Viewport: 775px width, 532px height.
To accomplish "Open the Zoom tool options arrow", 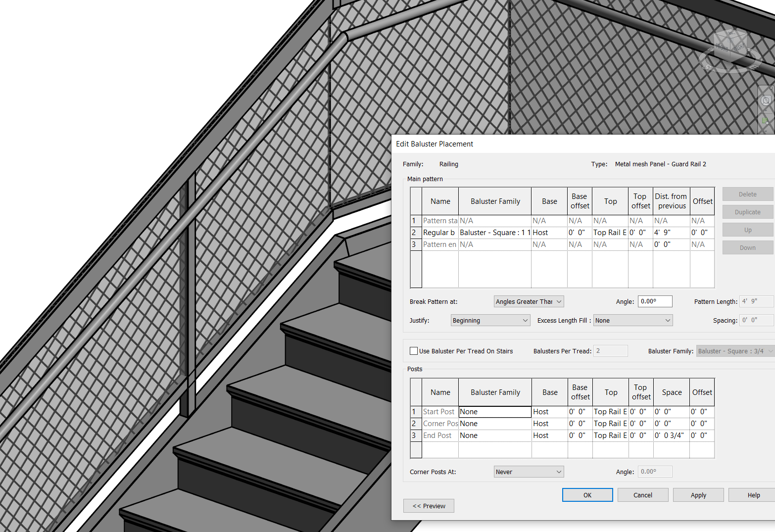I will pyautogui.click(x=766, y=130).
